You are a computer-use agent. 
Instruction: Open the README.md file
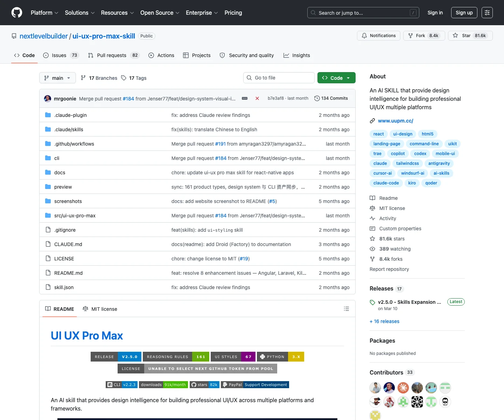pos(68,273)
